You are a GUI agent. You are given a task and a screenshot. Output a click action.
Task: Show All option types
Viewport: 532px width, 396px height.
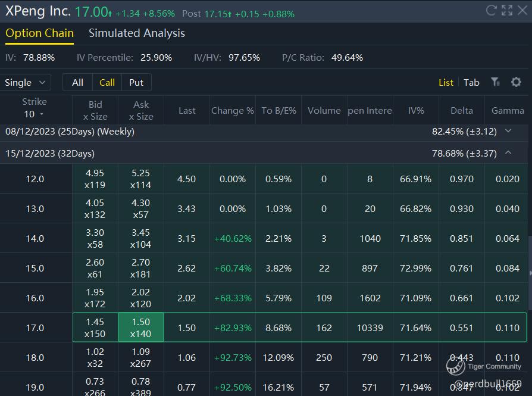click(x=77, y=83)
